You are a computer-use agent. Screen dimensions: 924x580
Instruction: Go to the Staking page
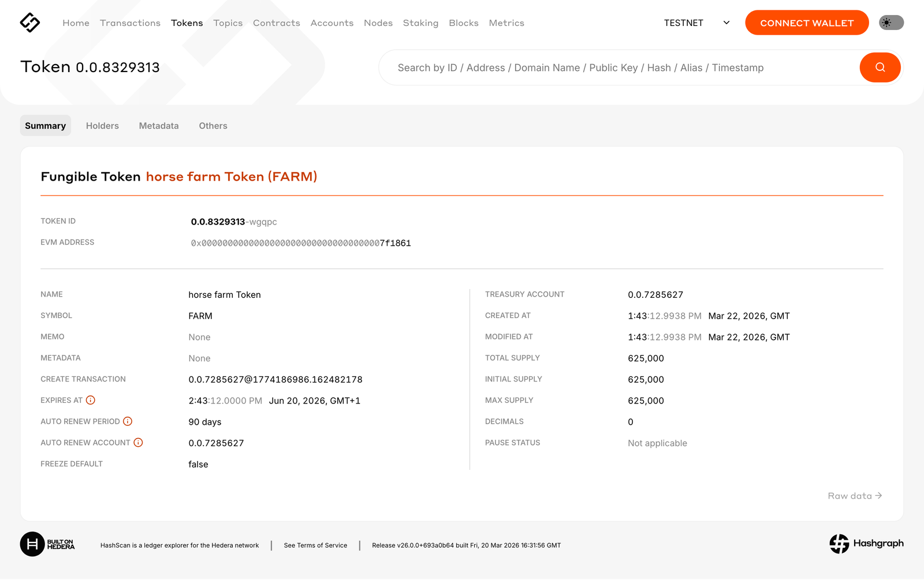(420, 23)
